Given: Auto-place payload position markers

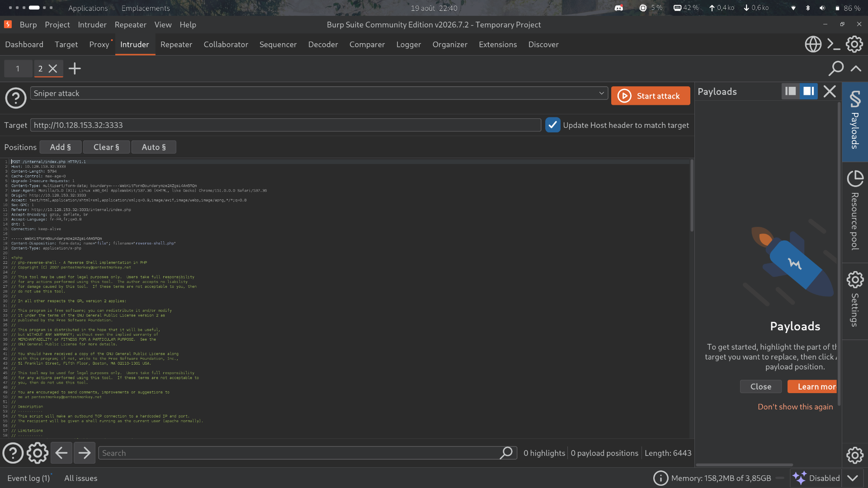Looking at the screenshot, I should (x=154, y=147).
